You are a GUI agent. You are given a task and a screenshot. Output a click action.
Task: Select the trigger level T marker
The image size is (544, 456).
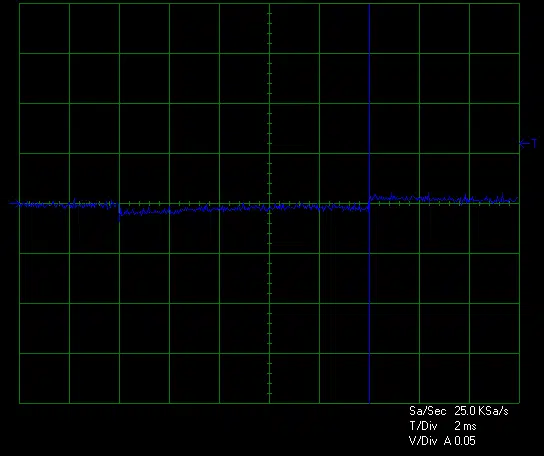coord(528,143)
